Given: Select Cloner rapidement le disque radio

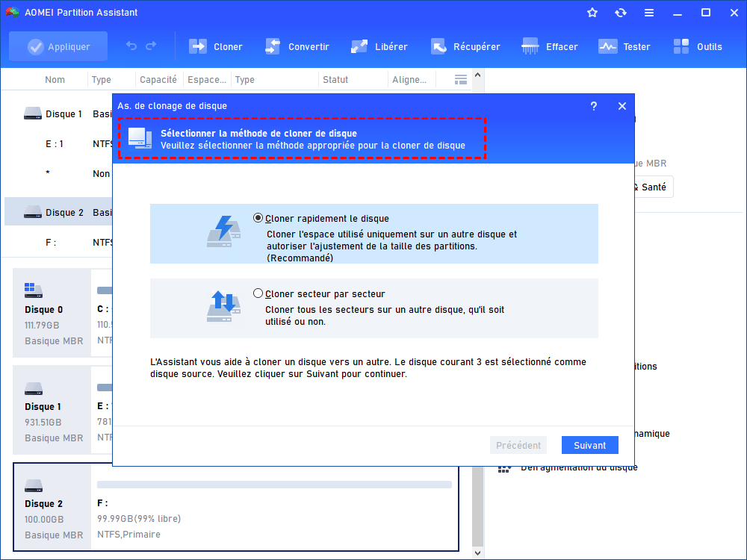Looking at the screenshot, I should pos(258,218).
